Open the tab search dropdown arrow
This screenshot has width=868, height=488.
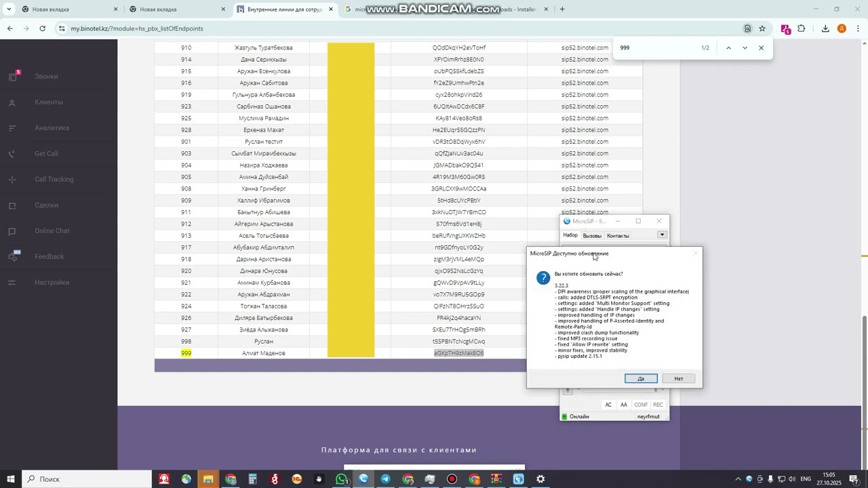click(9, 9)
